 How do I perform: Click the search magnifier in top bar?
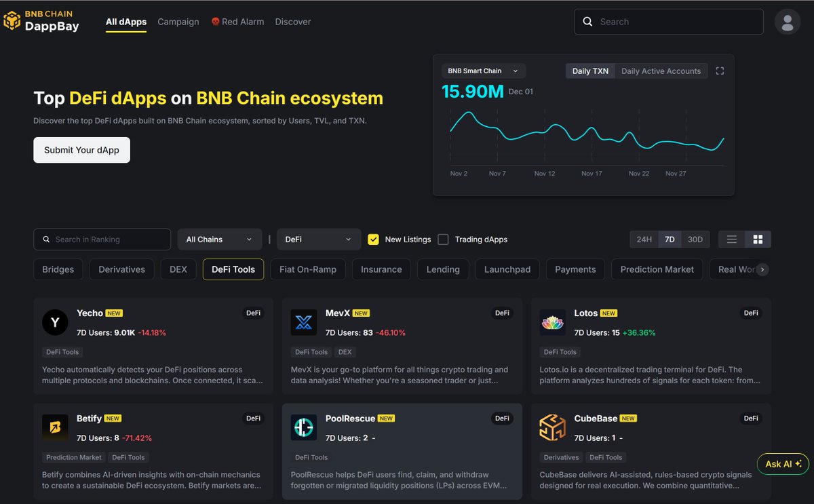click(587, 22)
